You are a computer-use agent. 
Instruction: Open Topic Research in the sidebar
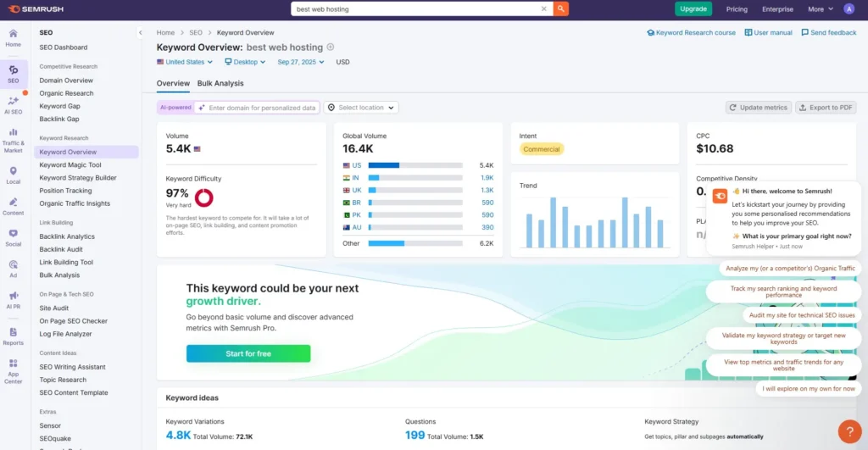pyautogui.click(x=63, y=380)
